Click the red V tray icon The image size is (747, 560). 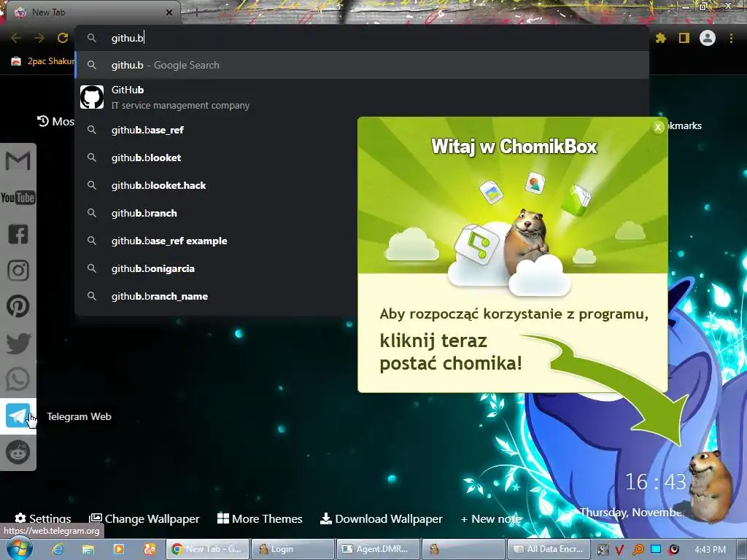tap(619, 550)
